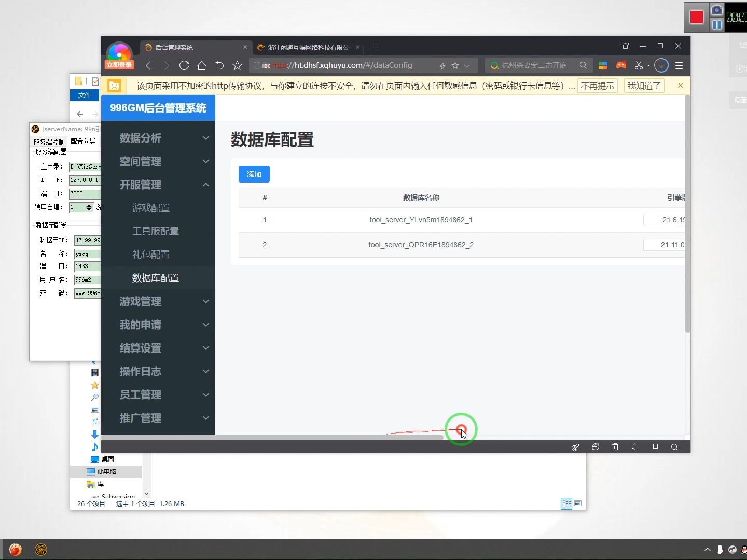Open the 文件 menu in Explorer window
The image size is (747, 560).
(85, 95)
